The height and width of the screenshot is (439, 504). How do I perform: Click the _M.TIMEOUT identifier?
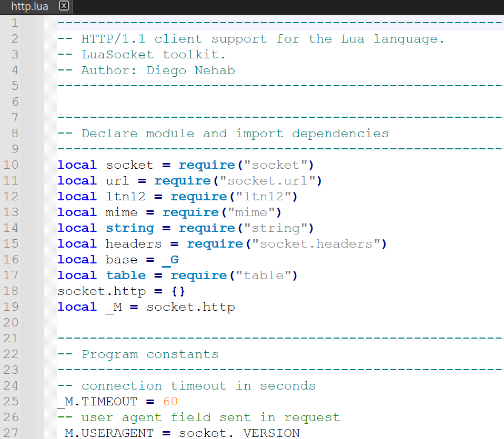(x=97, y=402)
